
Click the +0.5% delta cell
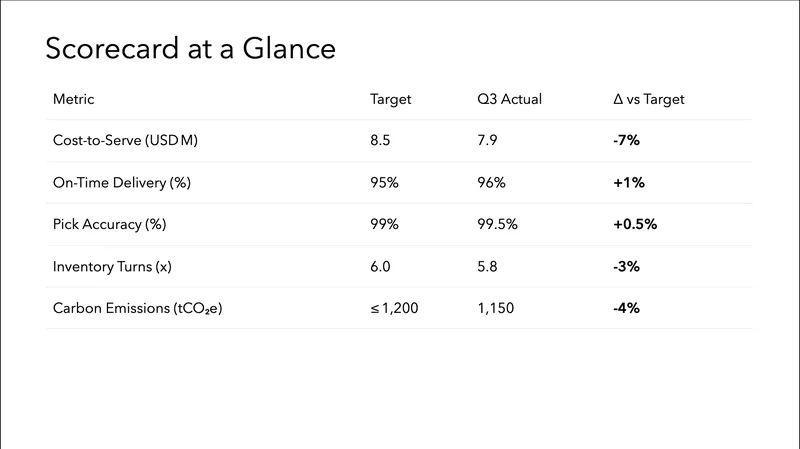click(635, 224)
